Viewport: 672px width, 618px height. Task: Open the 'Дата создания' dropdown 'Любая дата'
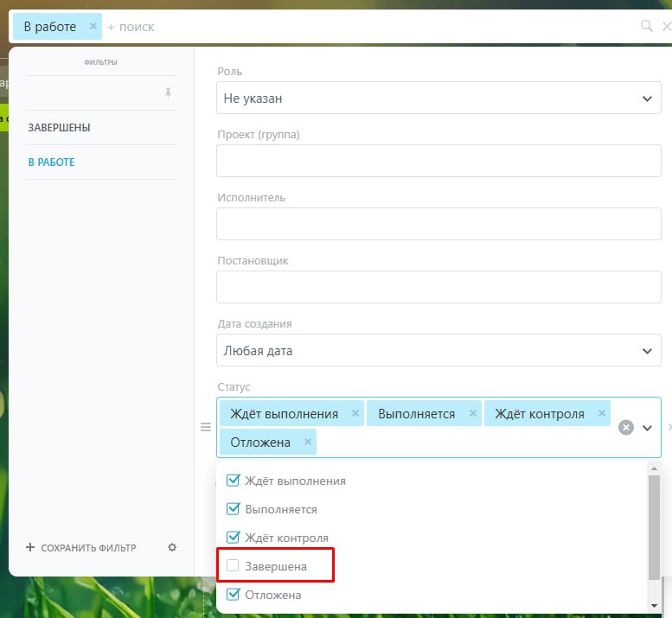[x=438, y=350]
